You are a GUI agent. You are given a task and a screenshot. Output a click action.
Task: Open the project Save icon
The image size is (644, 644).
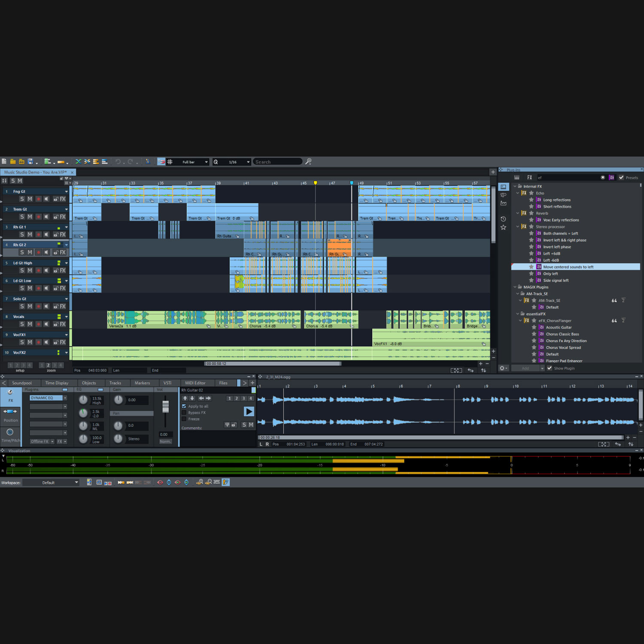pyautogui.click(x=30, y=162)
